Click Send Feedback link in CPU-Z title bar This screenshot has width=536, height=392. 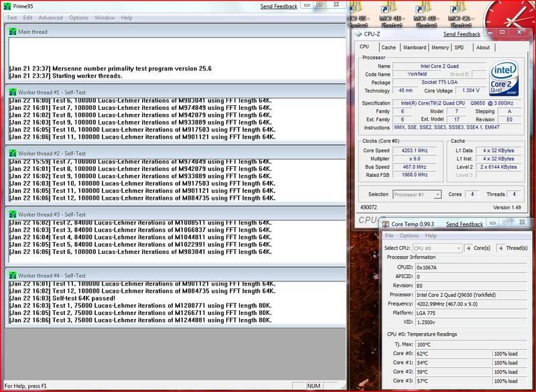tap(462, 34)
